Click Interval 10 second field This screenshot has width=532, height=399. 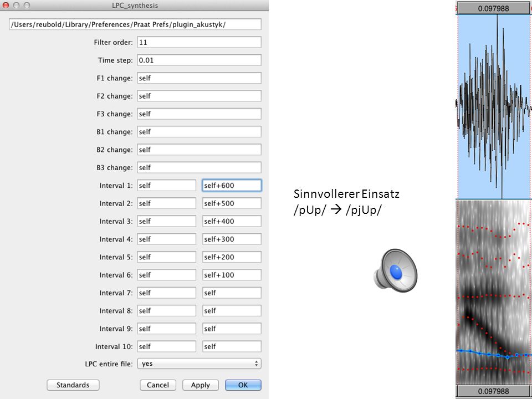pyautogui.click(x=232, y=347)
